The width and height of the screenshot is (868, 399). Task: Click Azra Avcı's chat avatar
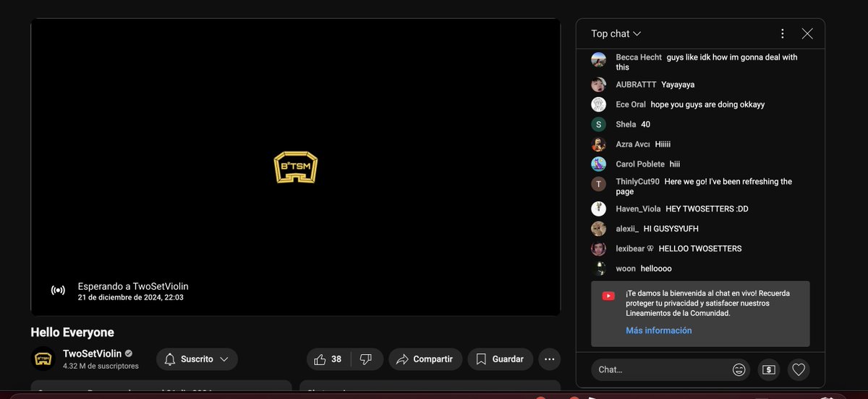[x=598, y=144]
